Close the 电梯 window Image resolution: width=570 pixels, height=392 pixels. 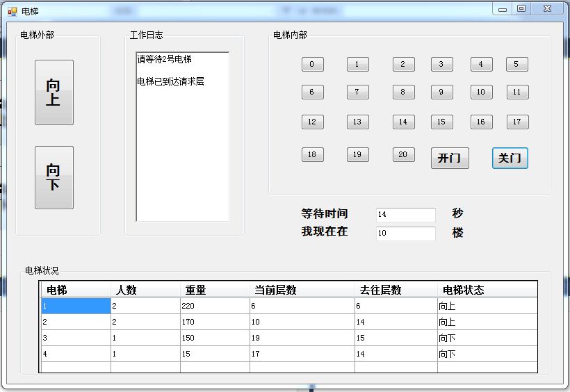[548, 9]
